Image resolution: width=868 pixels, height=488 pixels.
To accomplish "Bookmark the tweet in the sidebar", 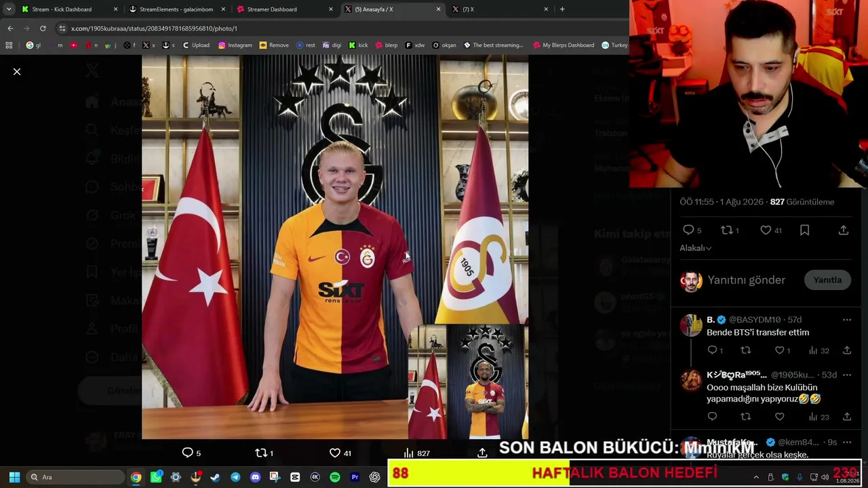I will point(804,230).
